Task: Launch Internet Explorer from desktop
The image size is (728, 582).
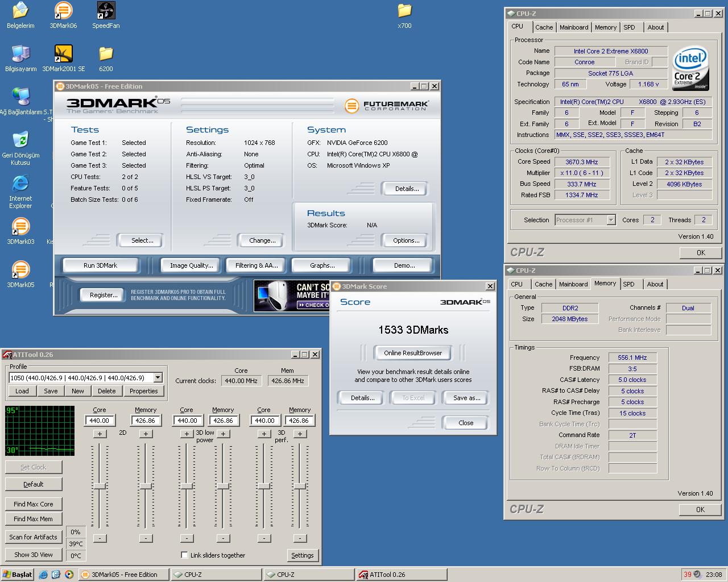Action: tap(20, 192)
